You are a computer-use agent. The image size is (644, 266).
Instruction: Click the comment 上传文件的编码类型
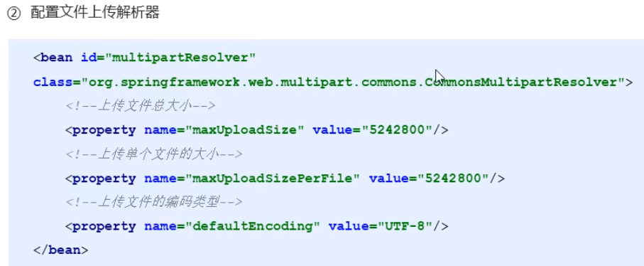click(x=153, y=202)
